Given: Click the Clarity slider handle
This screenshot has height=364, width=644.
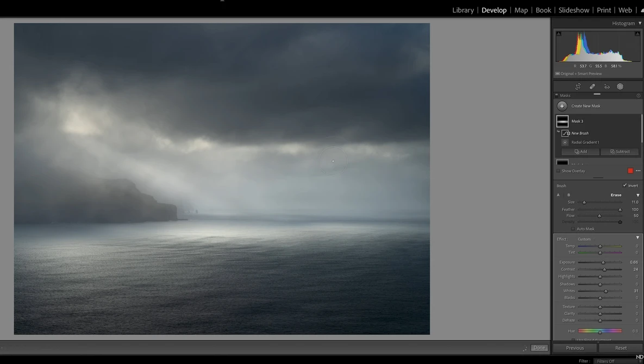Looking at the screenshot, I should [x=600, y=314].
